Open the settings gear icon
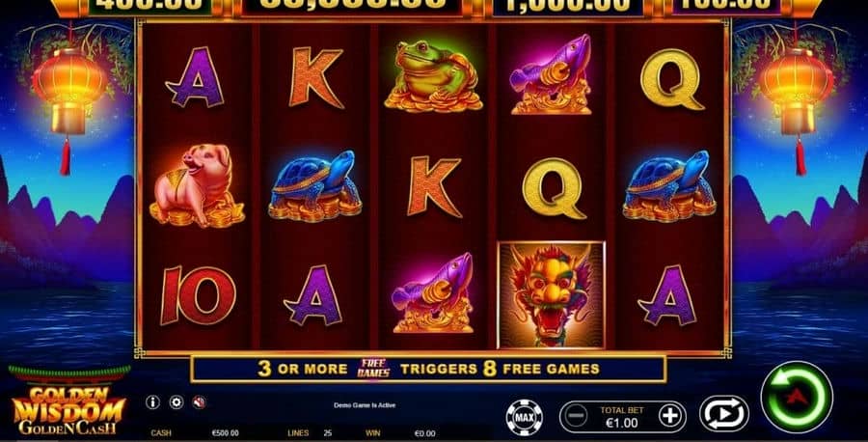This screenshot has height=442, width=868. [176, 402]
